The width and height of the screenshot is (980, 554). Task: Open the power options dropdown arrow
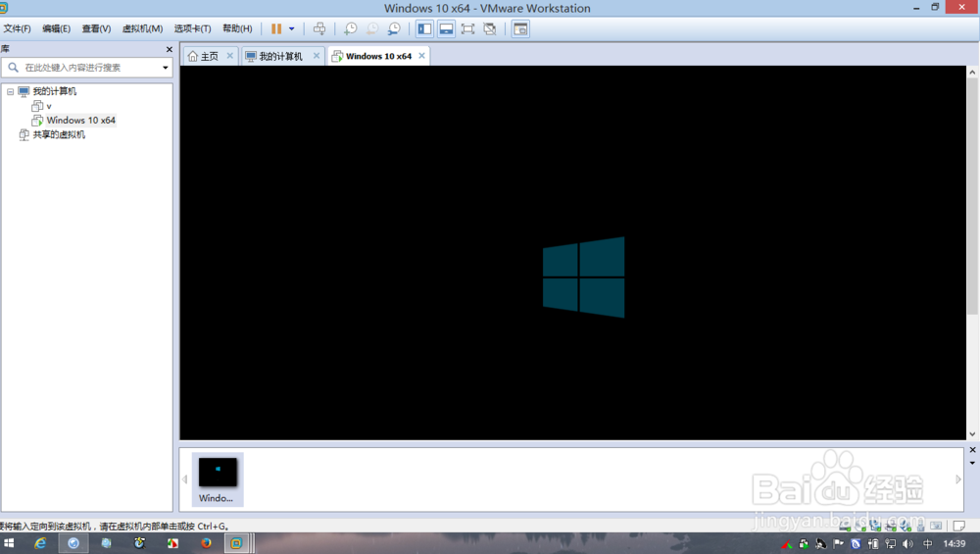[x=291, y=28]
